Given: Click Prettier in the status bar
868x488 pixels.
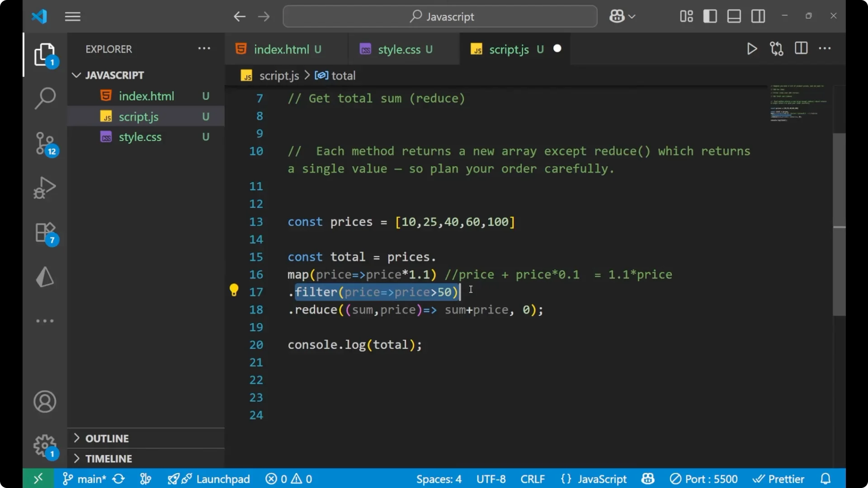Looking at the screenshot, I should (779, 479).
